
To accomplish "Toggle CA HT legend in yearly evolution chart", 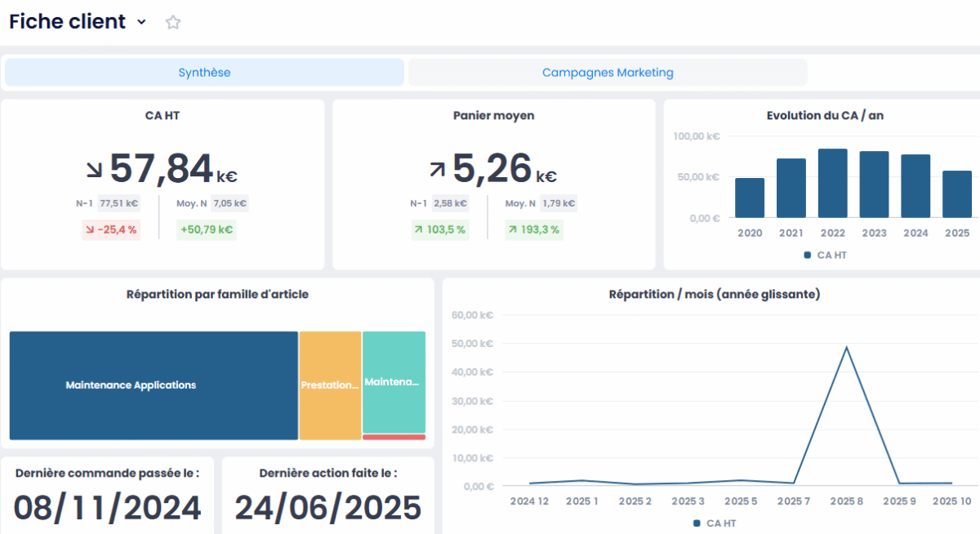I will point(825,255).
